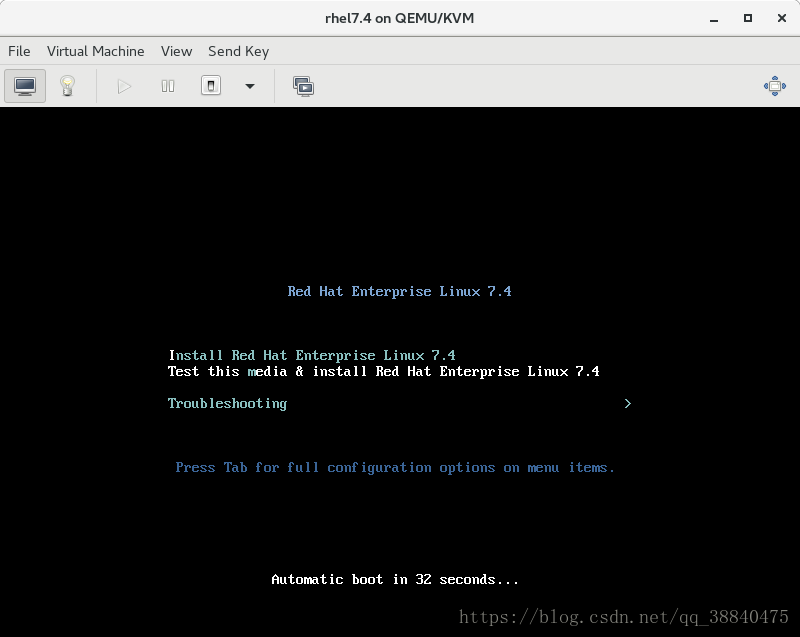Maximize the rhel7.4 window
Screen dimensions: 800x637
coord(747,18)
